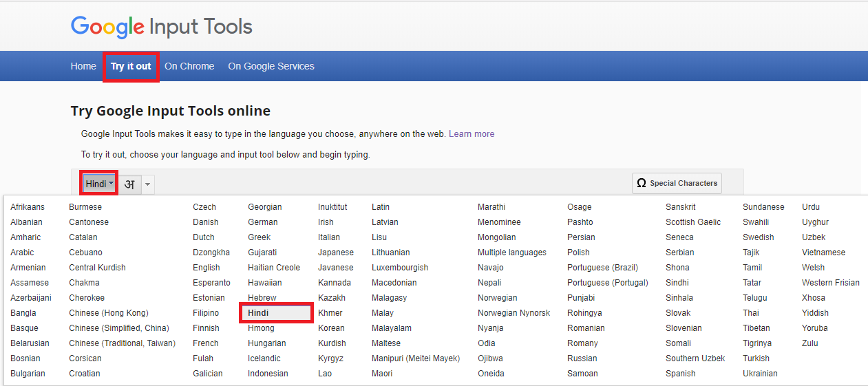Select Multiple languages option
868x386 pixels.
pyautogui.click(x=512, y=252)
